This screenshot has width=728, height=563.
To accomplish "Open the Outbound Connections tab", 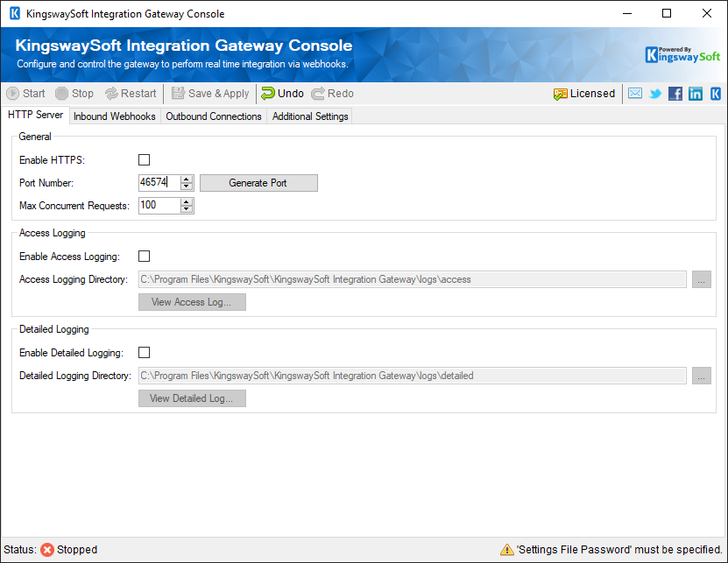I will click(214, 116).
